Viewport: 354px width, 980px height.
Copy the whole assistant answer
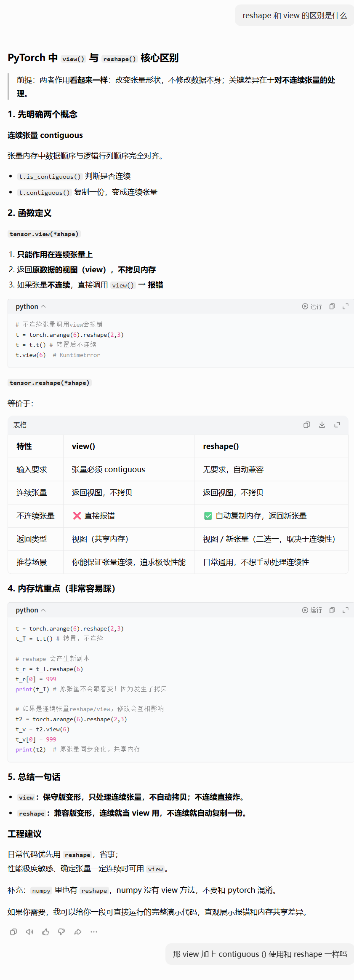[x=13, y=932]
